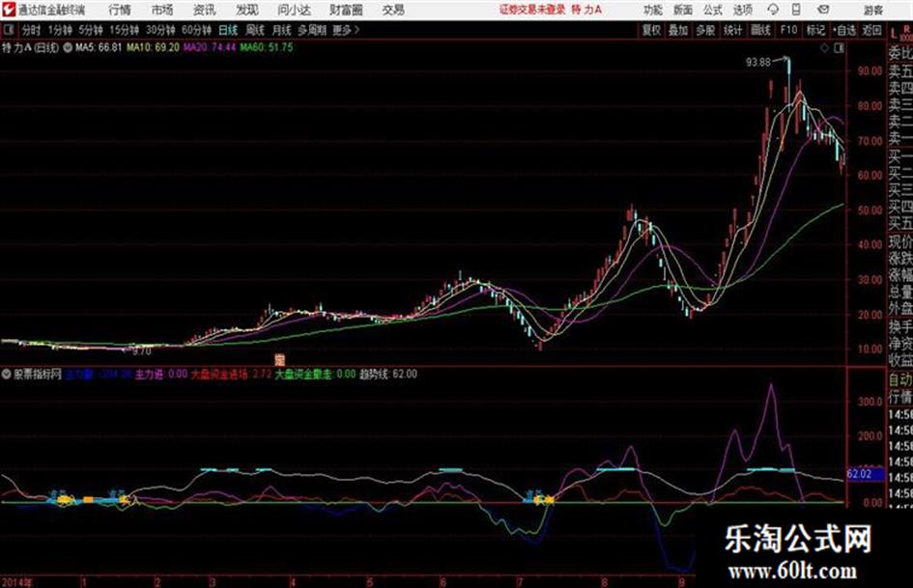The width and height of the screenshot is (913, 588).
Task: Open the 多周期 multi-period view
Action: click(312, 30)
